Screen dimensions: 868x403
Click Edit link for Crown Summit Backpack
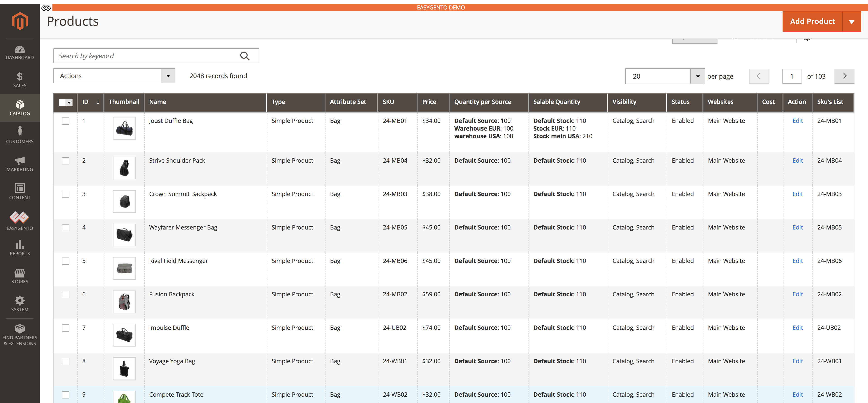797,194
